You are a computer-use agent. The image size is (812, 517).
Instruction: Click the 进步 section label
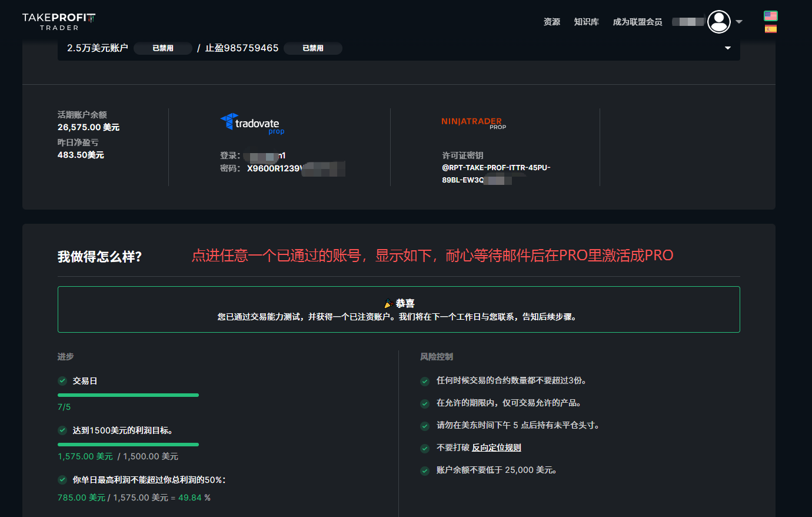coord(65,357)
